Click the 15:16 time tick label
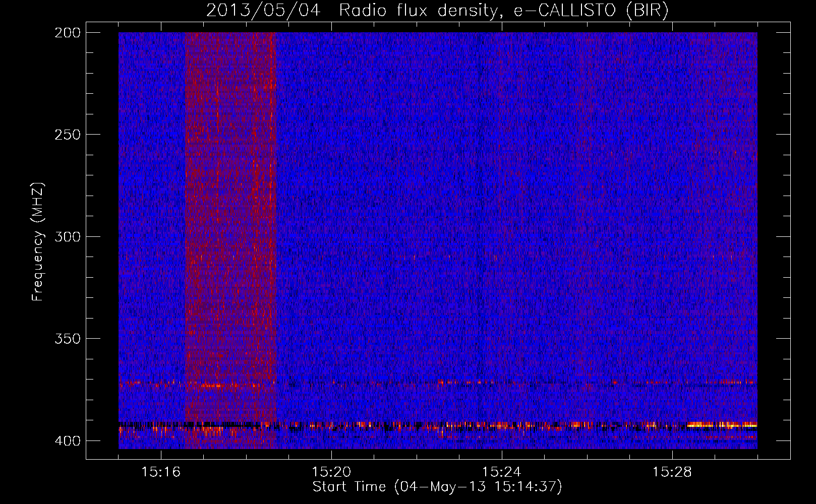Viewport: 816px width, 504px height. 161,472
